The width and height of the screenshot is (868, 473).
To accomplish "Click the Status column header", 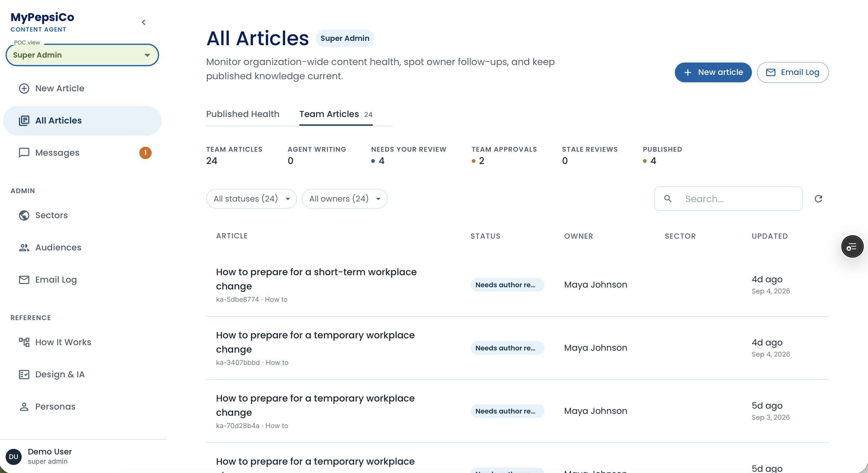I will point(485,236).
